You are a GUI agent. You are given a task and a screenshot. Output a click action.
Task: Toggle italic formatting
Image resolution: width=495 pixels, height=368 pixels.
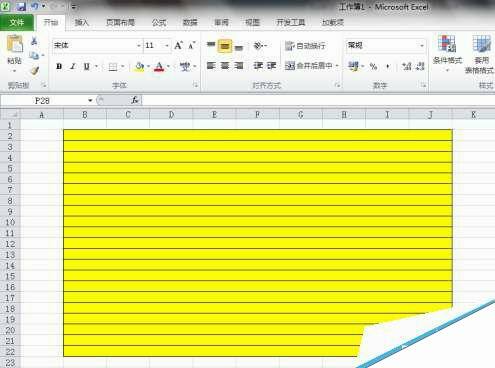pyautogui.click(x=73, y=66)
